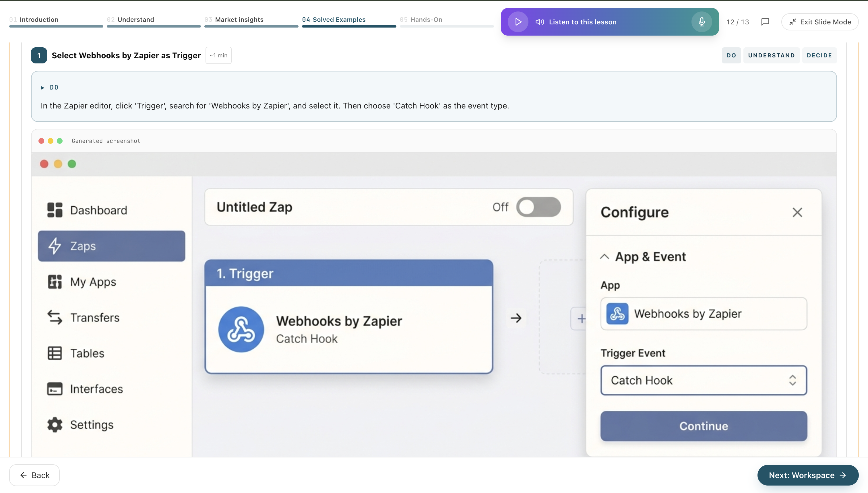Click the 12 / 13 slide counter

click(x=737, y=22)
